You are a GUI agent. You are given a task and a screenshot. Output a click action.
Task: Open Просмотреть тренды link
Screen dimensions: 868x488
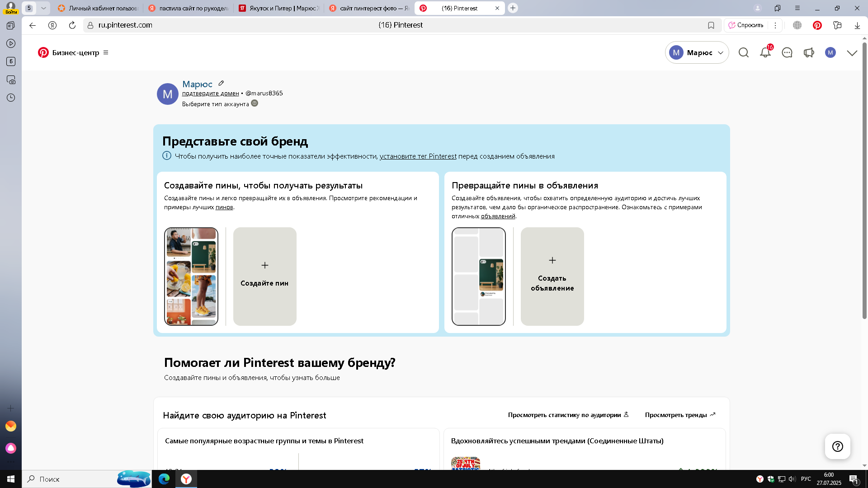click(680, 415)
